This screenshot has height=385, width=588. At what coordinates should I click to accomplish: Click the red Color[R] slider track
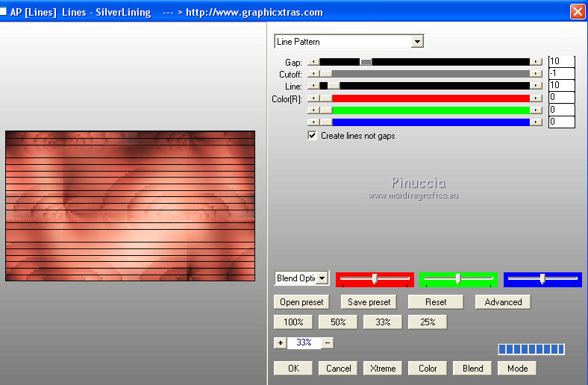click(x=425, y=98)
